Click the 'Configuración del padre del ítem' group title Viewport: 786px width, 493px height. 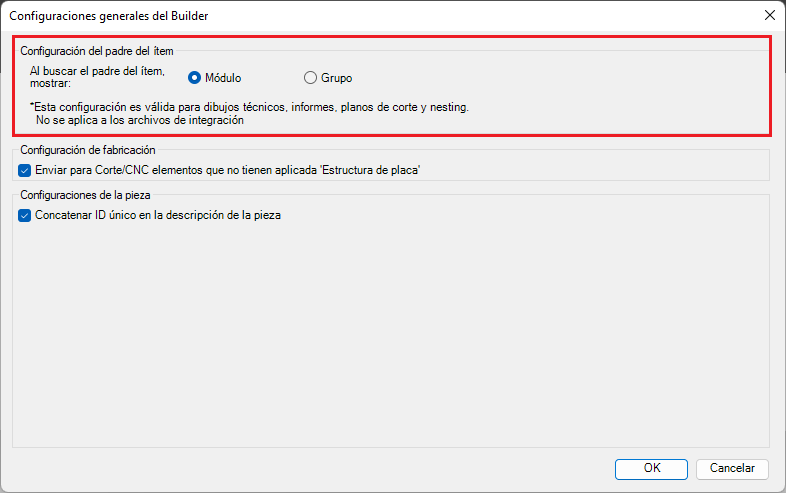pos(97,51)
